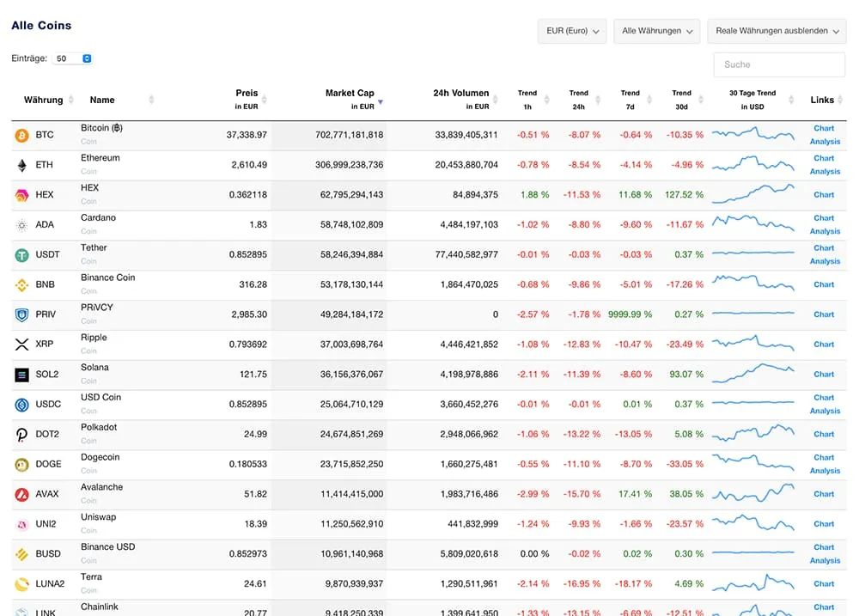The width and height of the screenshot is (859, 616).
Task: Open the Einträge count selector showing 50
Action: [72, 58]
